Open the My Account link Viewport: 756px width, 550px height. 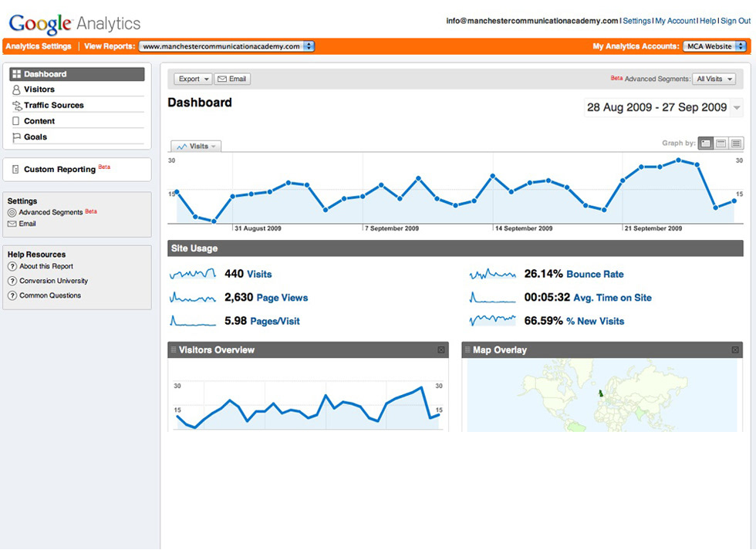tap(675, 21)
